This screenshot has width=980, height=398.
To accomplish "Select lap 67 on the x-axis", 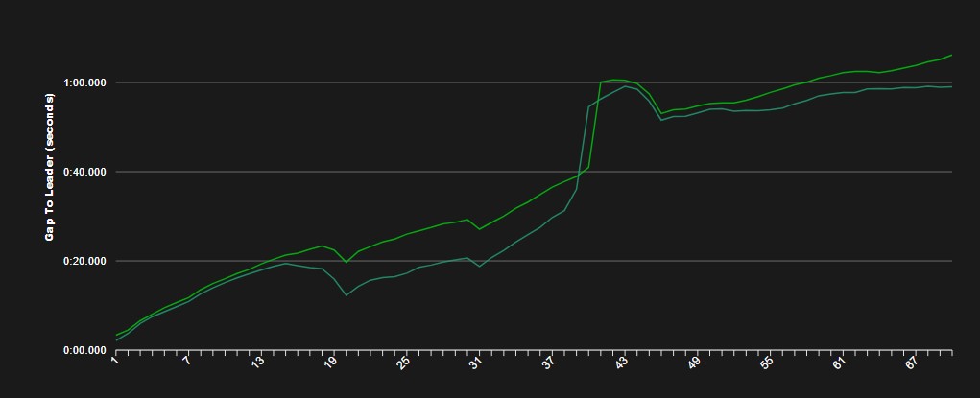I will (911, 362).
